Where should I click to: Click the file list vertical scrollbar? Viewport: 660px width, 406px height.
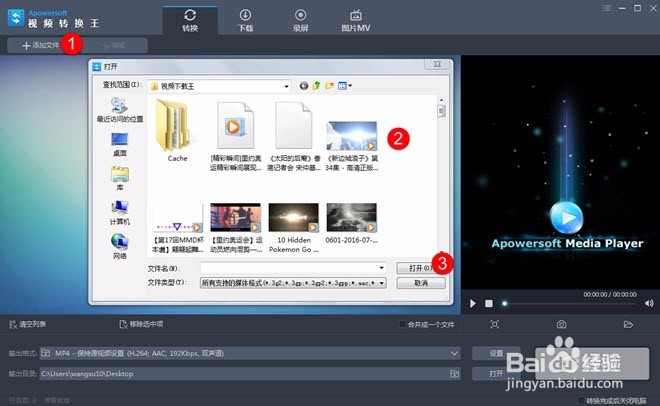click(x=441, y=175)
